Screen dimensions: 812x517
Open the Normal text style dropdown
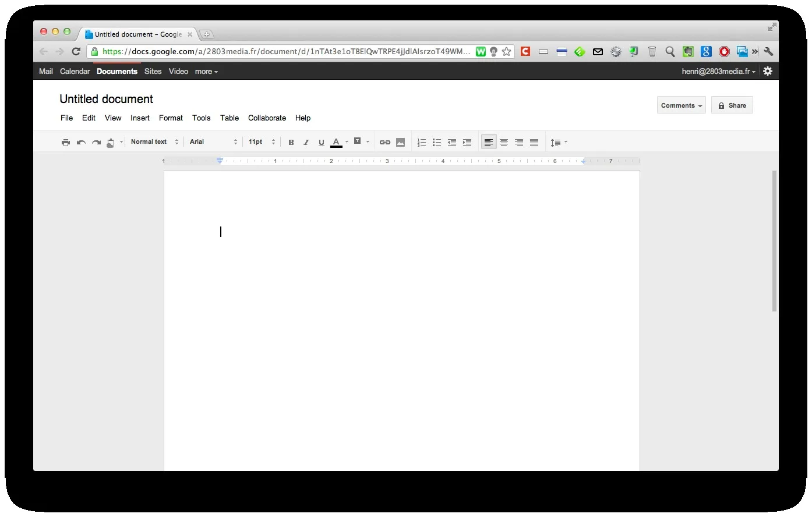click(x=154, y=142)
